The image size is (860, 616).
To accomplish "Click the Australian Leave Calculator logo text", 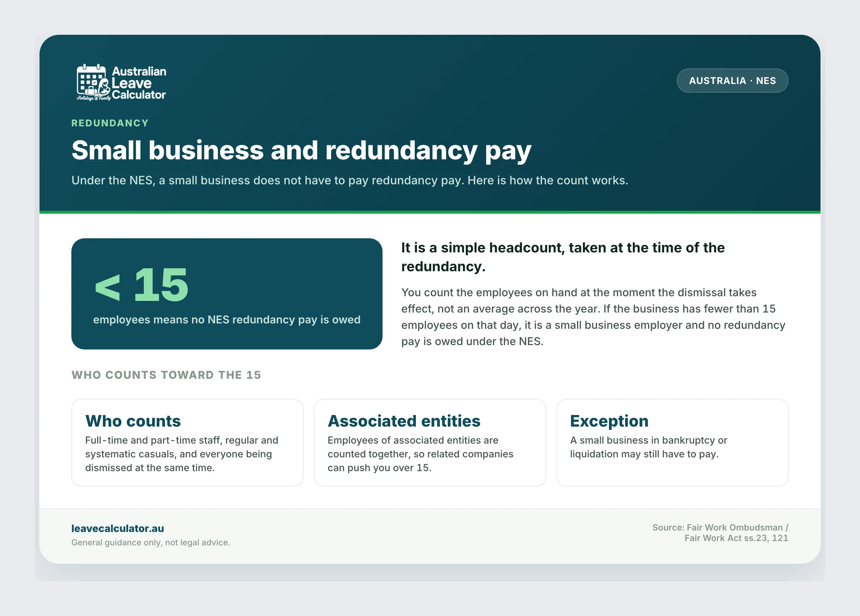I will (x=139, y=83).
